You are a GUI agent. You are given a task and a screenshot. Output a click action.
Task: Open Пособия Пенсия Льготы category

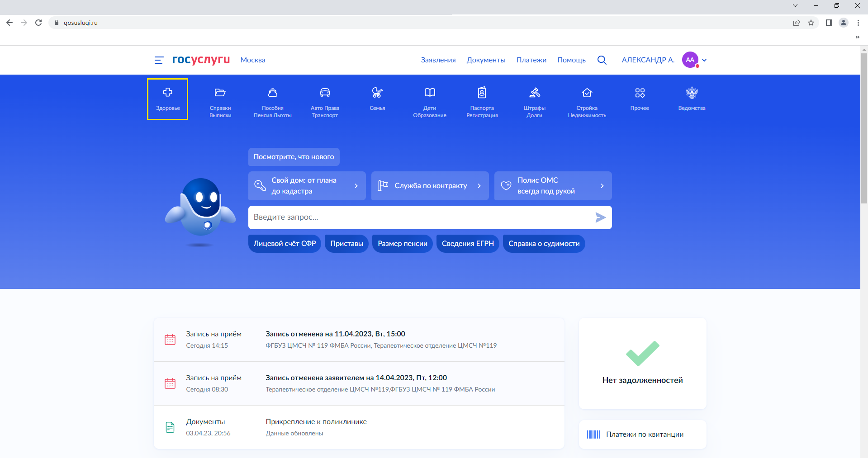point(273,102)
